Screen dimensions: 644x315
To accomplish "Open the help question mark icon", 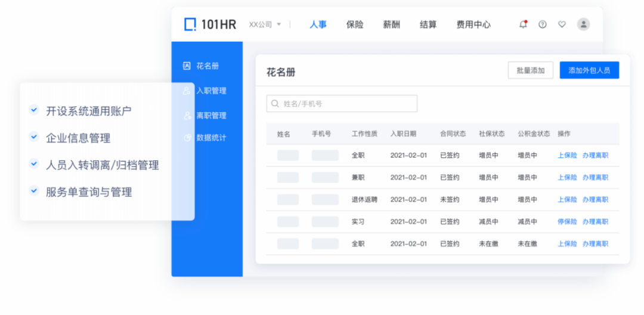I will [542, 24].
